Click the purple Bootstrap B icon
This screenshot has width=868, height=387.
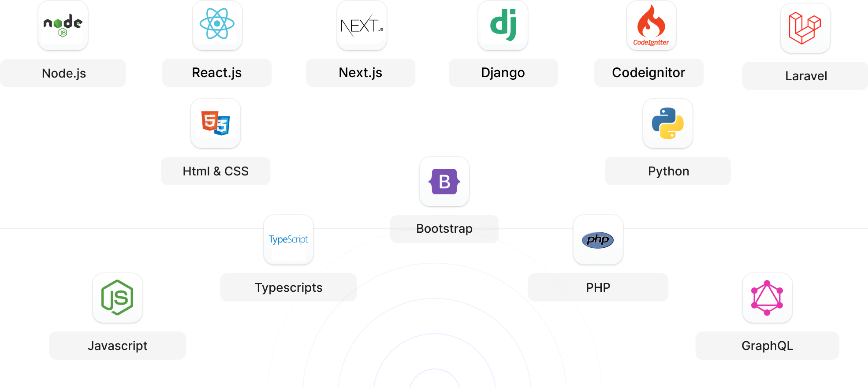click(x=444, y=182)
